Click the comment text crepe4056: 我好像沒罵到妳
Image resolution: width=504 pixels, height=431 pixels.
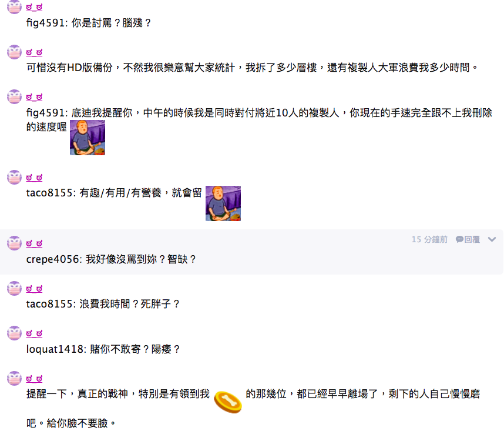[x=111, y=259]
